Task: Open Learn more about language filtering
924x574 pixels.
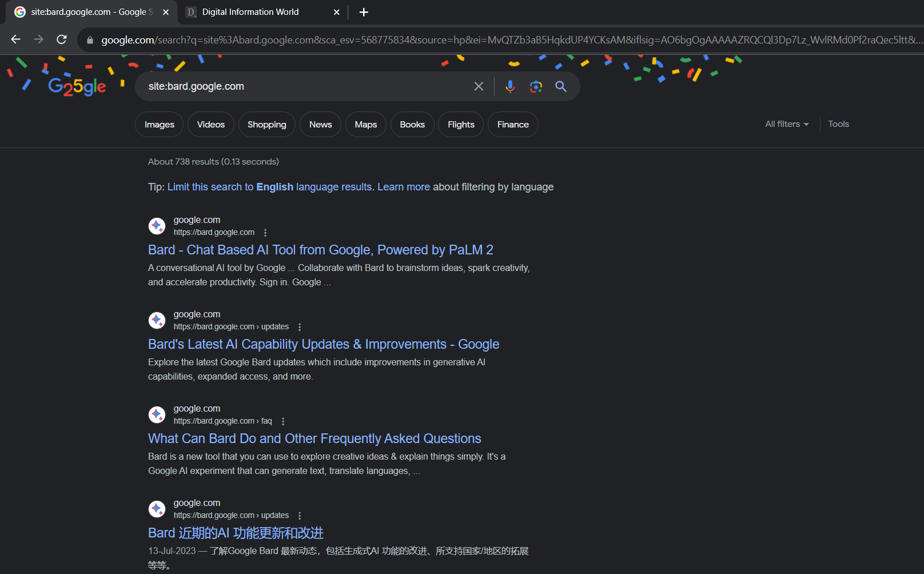Action: point(404,187)
